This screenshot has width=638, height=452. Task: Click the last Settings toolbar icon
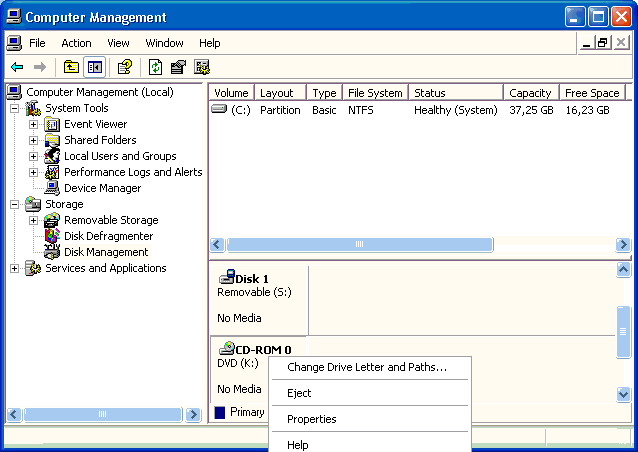[x=202, y=67]
